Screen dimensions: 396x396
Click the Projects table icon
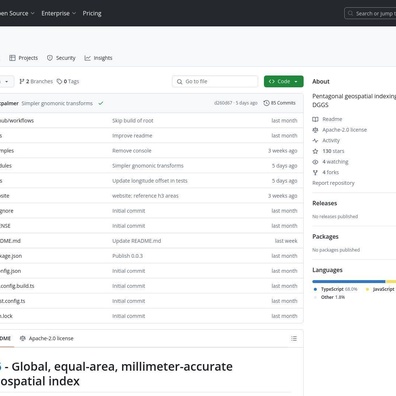(12, 58)
